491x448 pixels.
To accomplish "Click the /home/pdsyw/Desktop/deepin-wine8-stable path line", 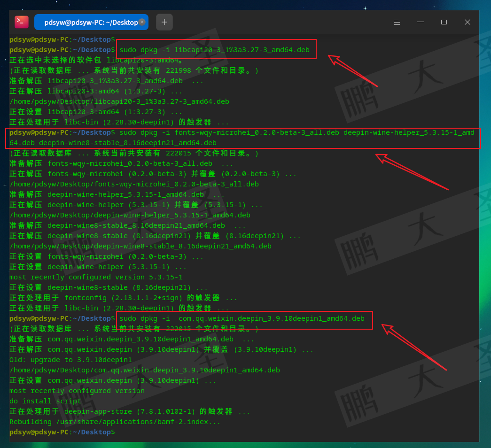I will click(140, 246).
